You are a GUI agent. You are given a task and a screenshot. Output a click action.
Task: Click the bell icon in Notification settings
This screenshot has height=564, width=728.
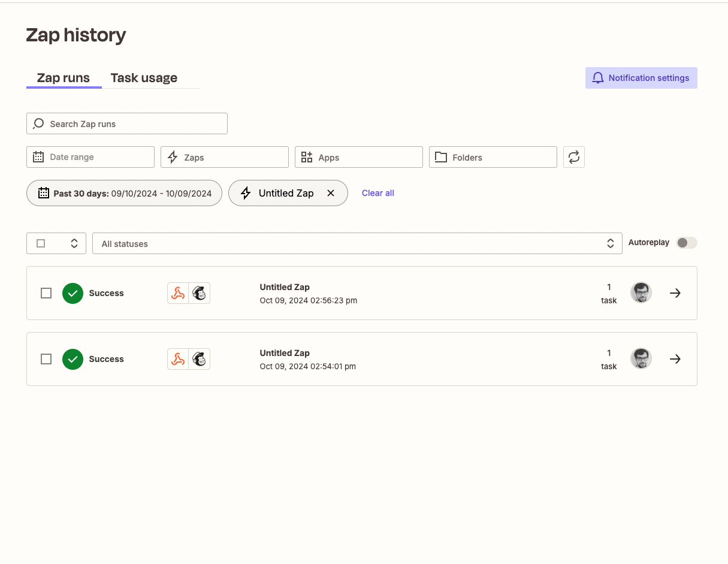point(597,77)
